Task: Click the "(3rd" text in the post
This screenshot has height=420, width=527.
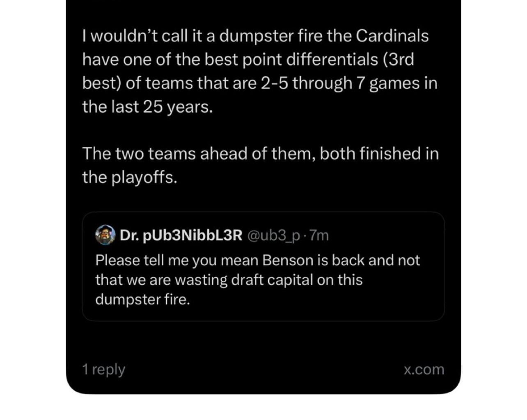Action: (398, 59)
